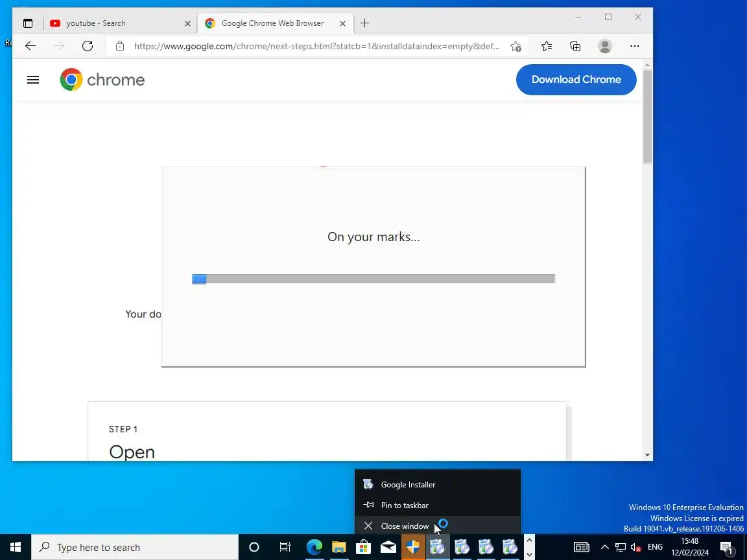
Task: Click the Type here to search box
Action: [x=135, y=548]
